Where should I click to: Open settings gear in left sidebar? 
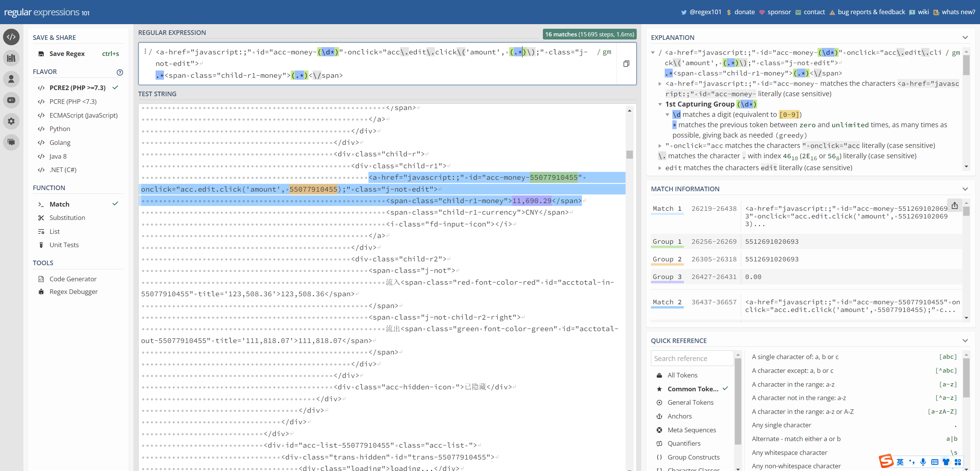coord(11,121)
